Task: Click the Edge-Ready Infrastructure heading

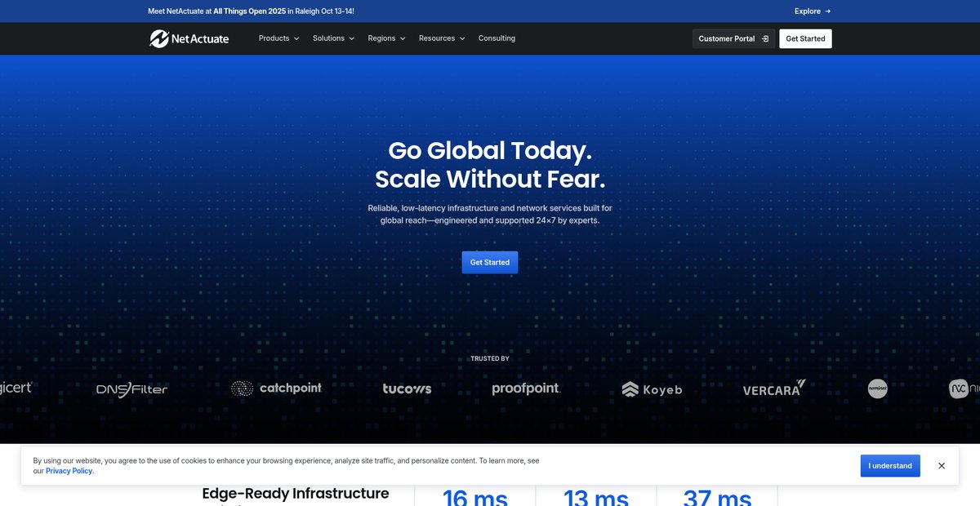Action: [296, 494]
